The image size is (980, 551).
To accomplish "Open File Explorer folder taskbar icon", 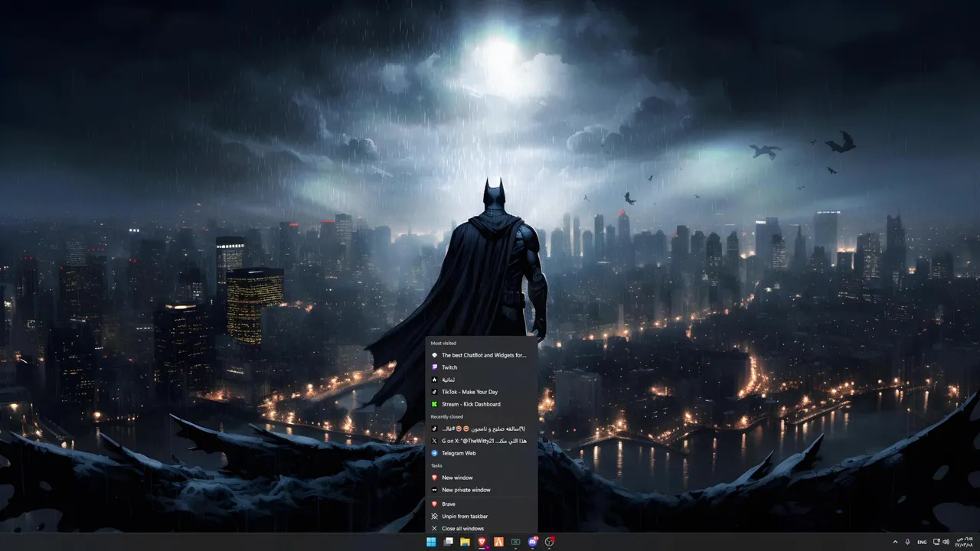I will coord(465,542).
